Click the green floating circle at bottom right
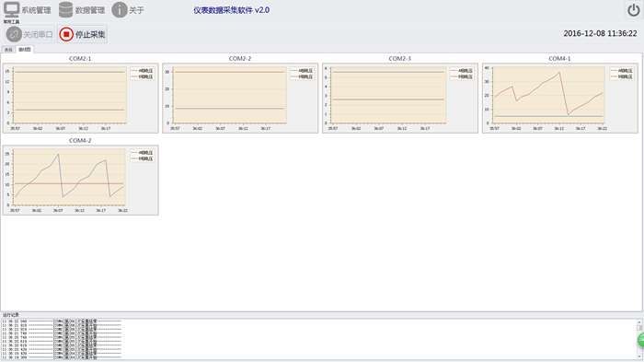This screenshot has width=644, height=362. click(640, 340)
